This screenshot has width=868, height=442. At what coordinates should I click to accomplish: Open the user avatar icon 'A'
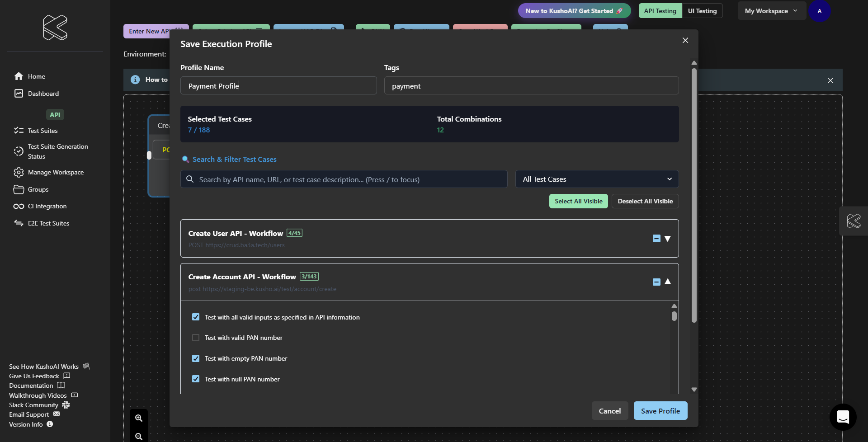click(819, 11)
